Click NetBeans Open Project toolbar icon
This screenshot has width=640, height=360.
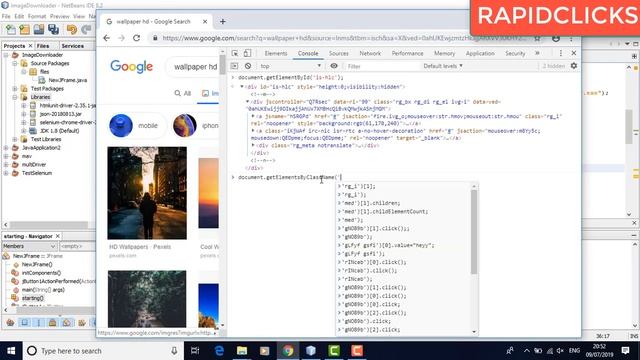pos(39,29)
